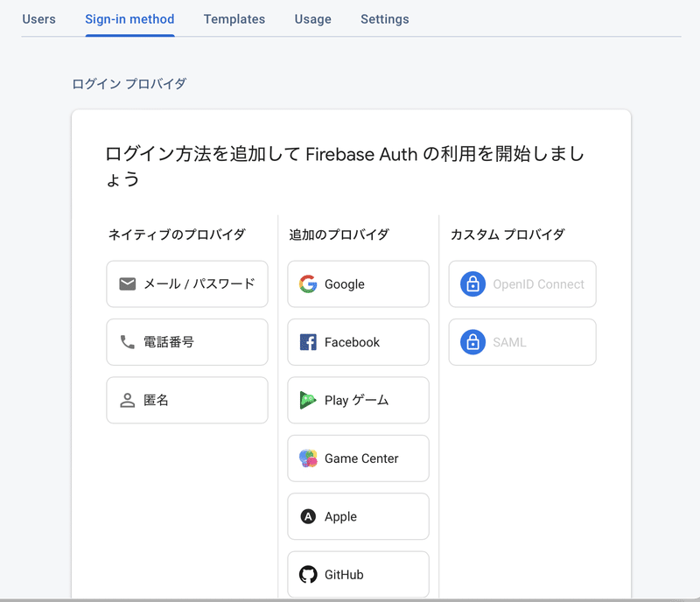
Task: Click the Game Center bubbles icon
Action: click(x=308, y=458)
